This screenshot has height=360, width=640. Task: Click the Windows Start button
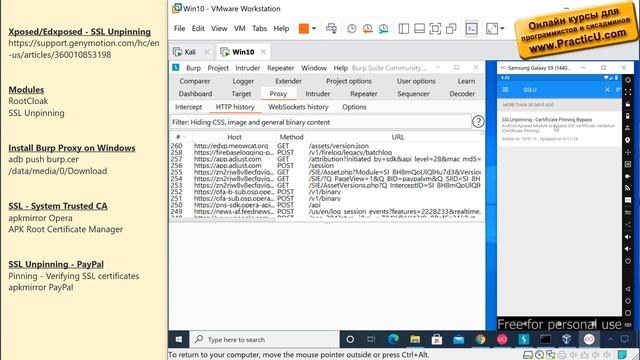[179, 339]
